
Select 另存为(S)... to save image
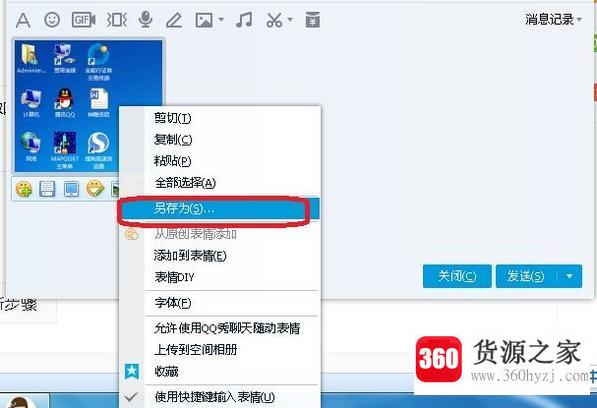pyautogui.click(x=219, y=209)
